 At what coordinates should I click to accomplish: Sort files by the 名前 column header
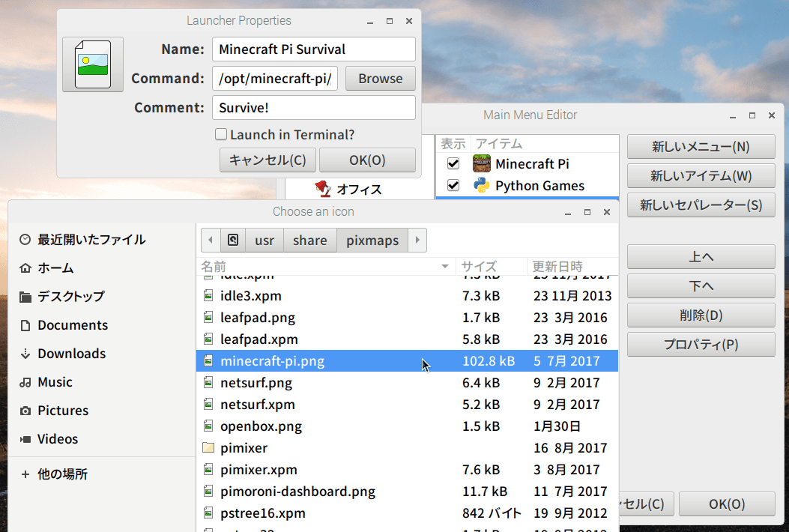tap(325, 266)
